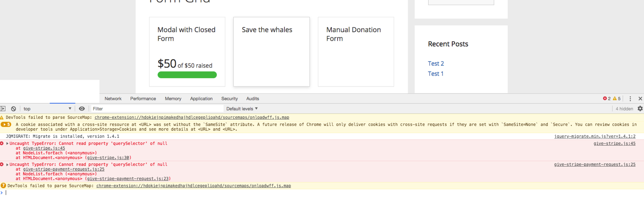Toggle live expression eye icon
Screen dimensions: 644x198
[x=82, y=109]
